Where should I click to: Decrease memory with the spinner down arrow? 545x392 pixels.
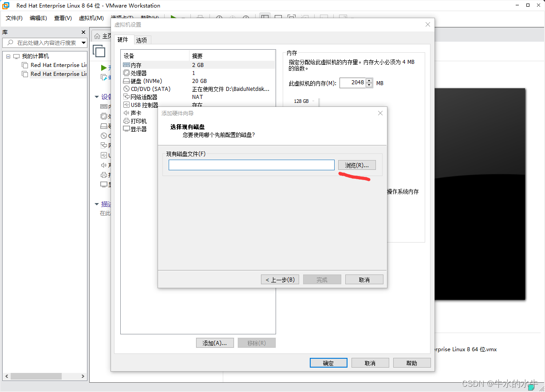tap(369, 85)
